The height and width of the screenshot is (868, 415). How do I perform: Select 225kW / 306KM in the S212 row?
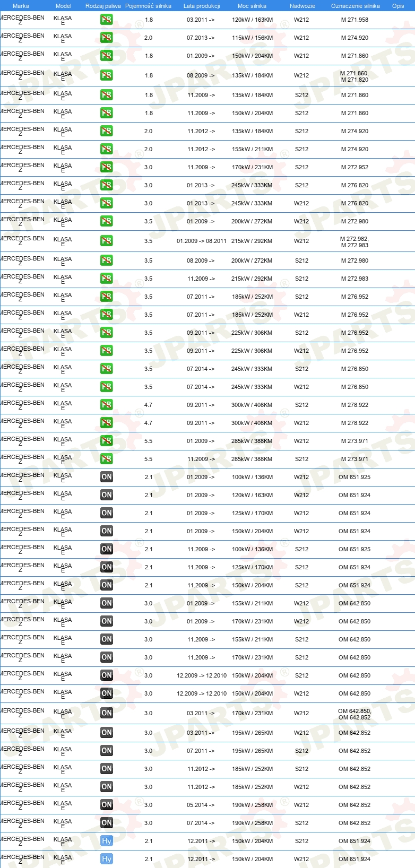[x=252, y=333]
